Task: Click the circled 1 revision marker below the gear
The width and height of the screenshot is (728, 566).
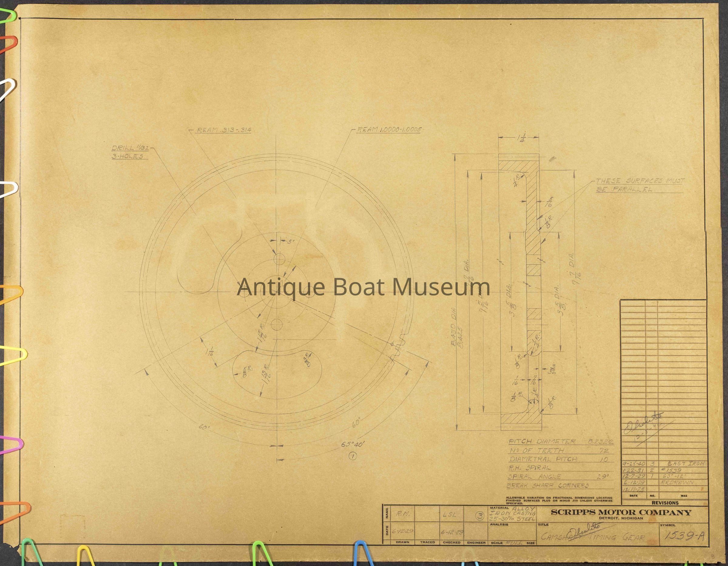Action: [x=352, y=456]
